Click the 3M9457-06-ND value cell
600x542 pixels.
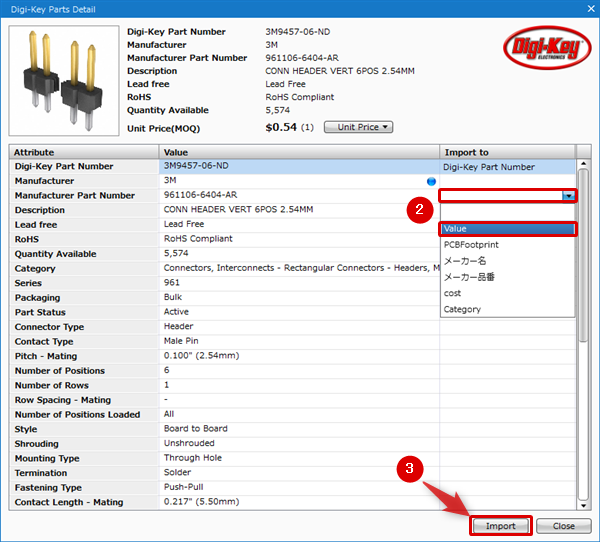pyautogui.click(x=299, y=167)
